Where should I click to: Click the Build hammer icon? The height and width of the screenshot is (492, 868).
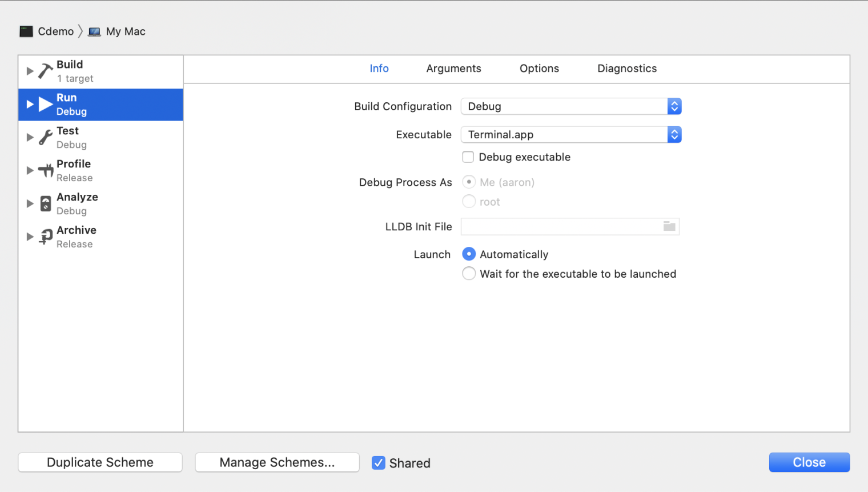[45, 71]
